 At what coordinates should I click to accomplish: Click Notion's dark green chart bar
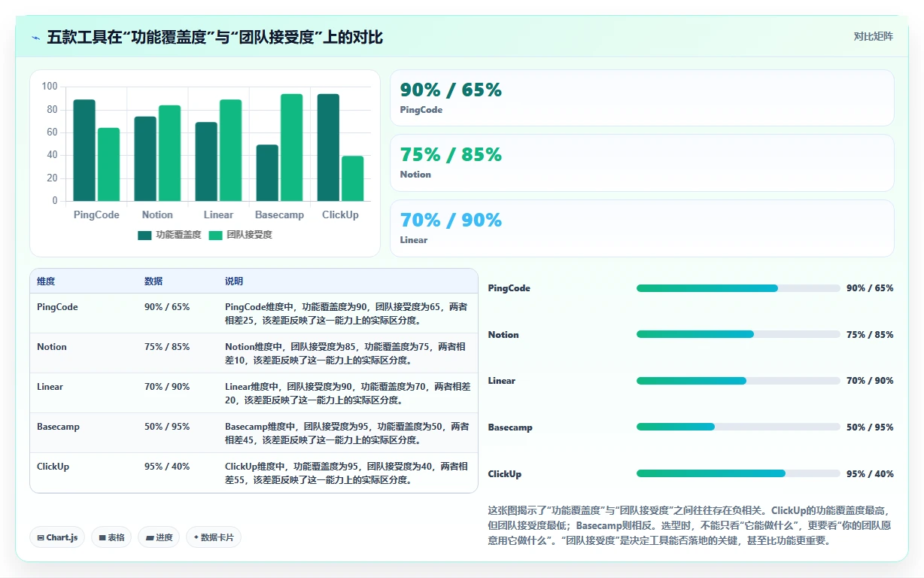click(145, 159)
